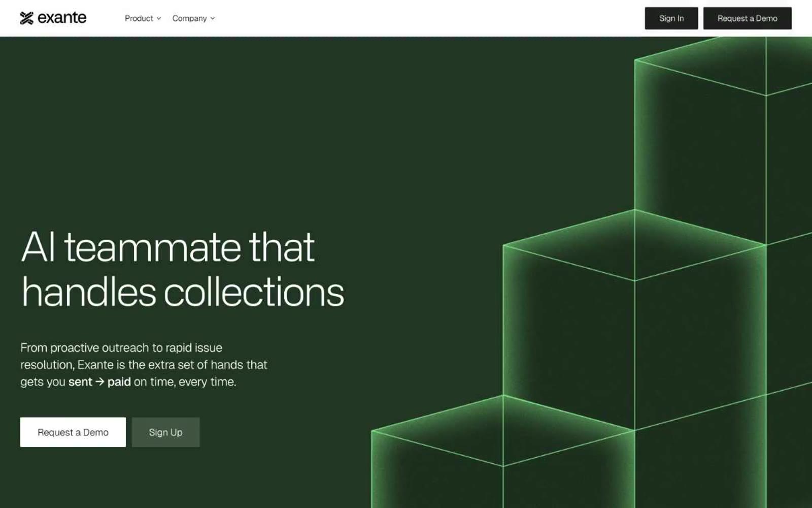Image resolution: width=812 pixels, height=508 pixels.
Task: Expand the Product dropdown chevron
Action: [x=159, y=18]
